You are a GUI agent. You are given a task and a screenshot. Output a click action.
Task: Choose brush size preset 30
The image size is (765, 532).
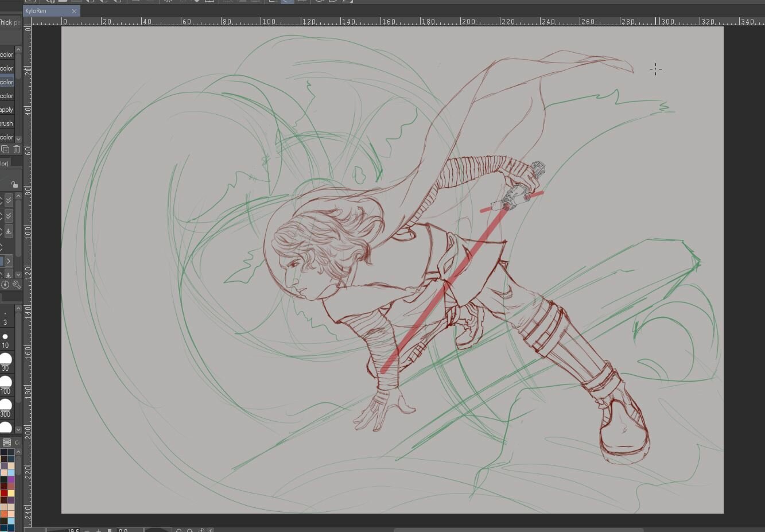5,363
